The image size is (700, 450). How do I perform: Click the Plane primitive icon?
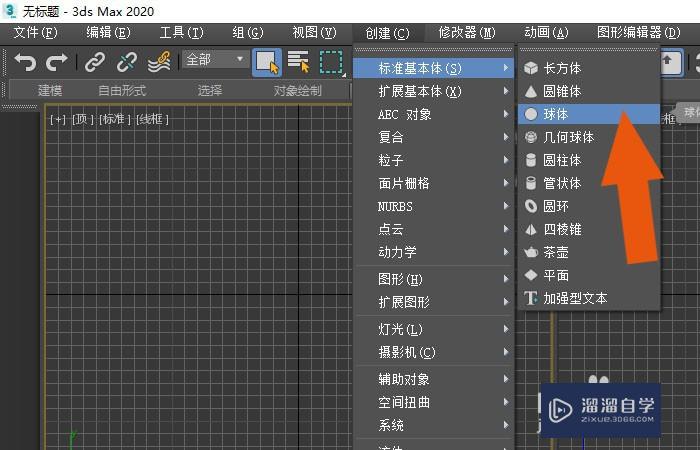pyautogui.click(x=531, y=275)
